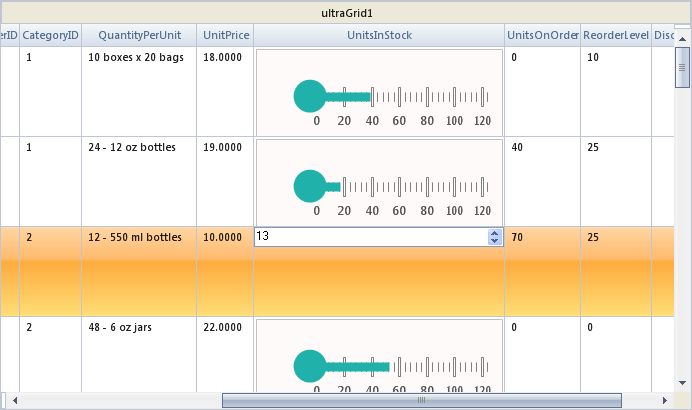Click the spin-up arrow in the UnitsInStock editor
This screenshot has height=410, width=692.
494,233
